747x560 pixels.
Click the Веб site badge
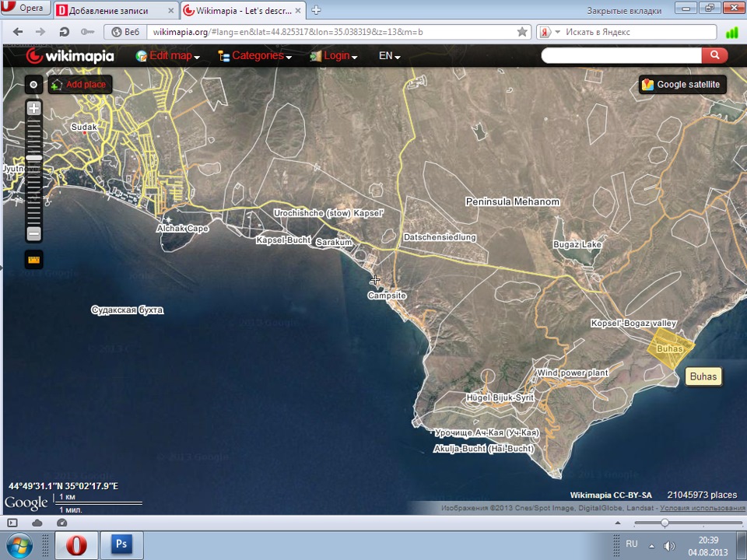[x=125, y=32]
